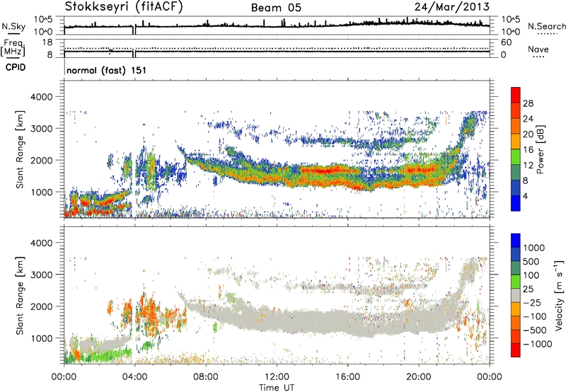Select the Beam 05 label
This screenshot has height=392, width=566.
tap(276, 8)
